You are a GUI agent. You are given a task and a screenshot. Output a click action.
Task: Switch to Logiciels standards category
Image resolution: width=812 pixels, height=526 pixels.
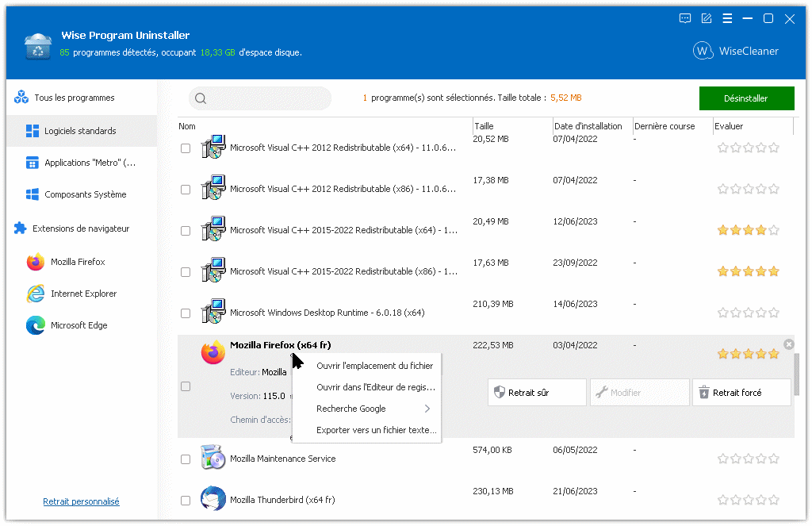[82, 131]
